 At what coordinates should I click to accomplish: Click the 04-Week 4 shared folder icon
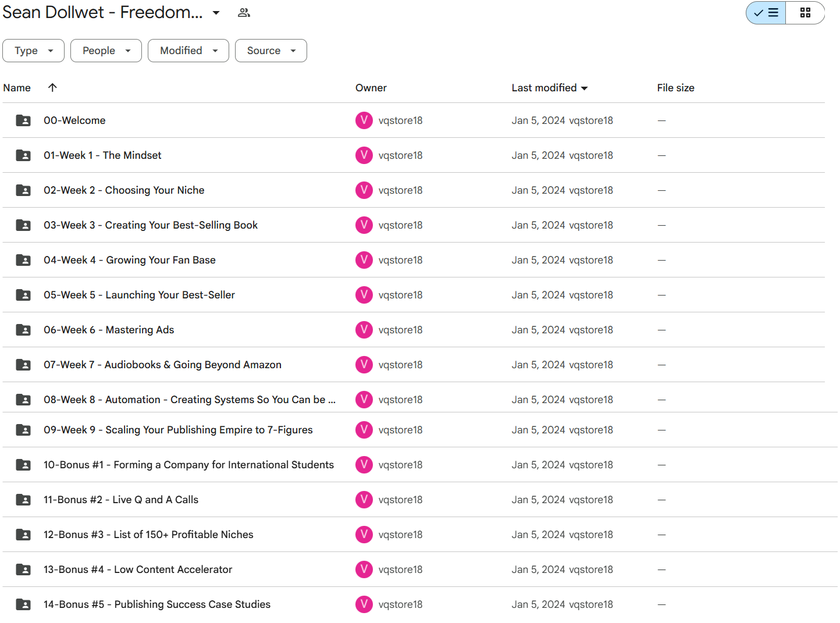pyautogui.click(x=23, y=260)
